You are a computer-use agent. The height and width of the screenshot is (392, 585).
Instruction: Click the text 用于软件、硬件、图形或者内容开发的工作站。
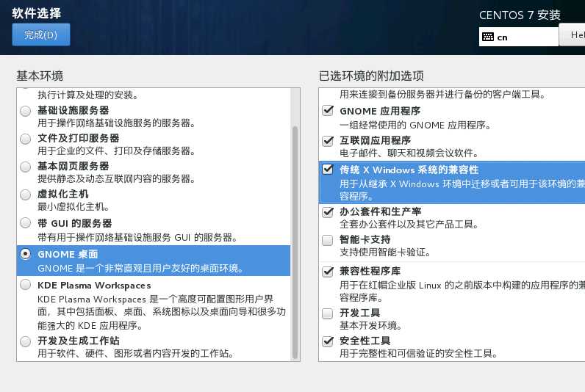(136, 353)
